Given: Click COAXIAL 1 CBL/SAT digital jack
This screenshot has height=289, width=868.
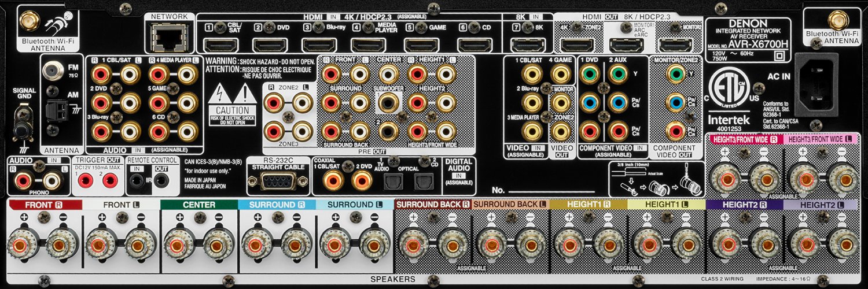Looking at the screenshot, I should click(334, 181).
